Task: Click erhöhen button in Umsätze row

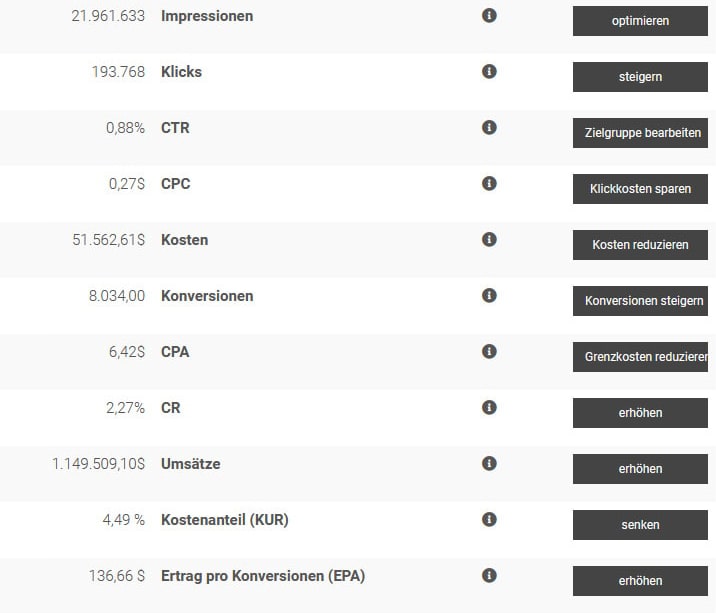Action: pos(640,469)
